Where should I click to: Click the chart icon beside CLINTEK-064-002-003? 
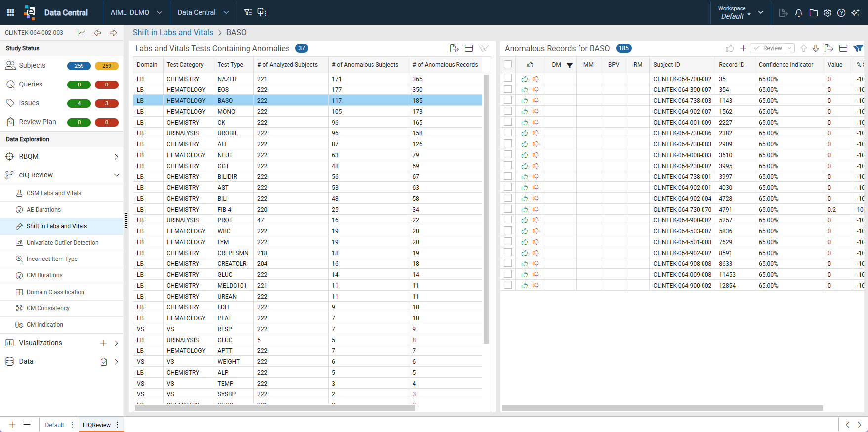coord(82,33)
